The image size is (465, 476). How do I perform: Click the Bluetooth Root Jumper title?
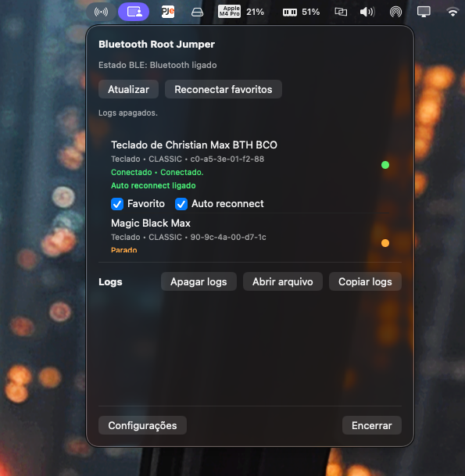click(x=156, y=45)
